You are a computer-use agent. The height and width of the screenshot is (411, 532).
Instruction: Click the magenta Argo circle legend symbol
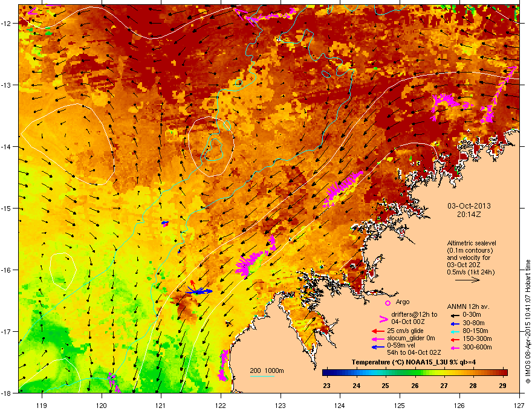click(x=388, y=303)
